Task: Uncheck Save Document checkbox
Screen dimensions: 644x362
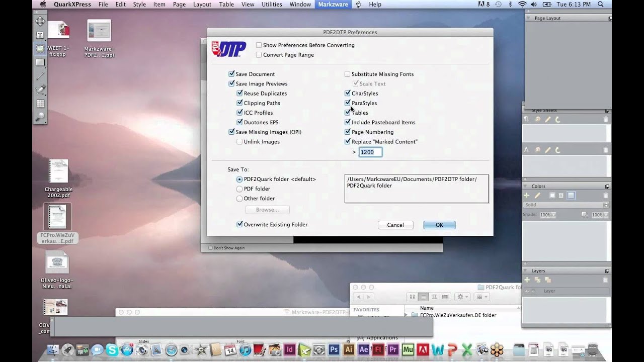Action: click(231, 74)
